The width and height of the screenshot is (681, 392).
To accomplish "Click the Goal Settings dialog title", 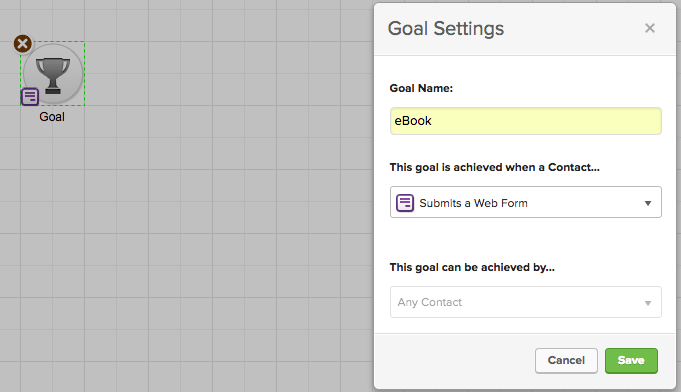I will point(446,29).
